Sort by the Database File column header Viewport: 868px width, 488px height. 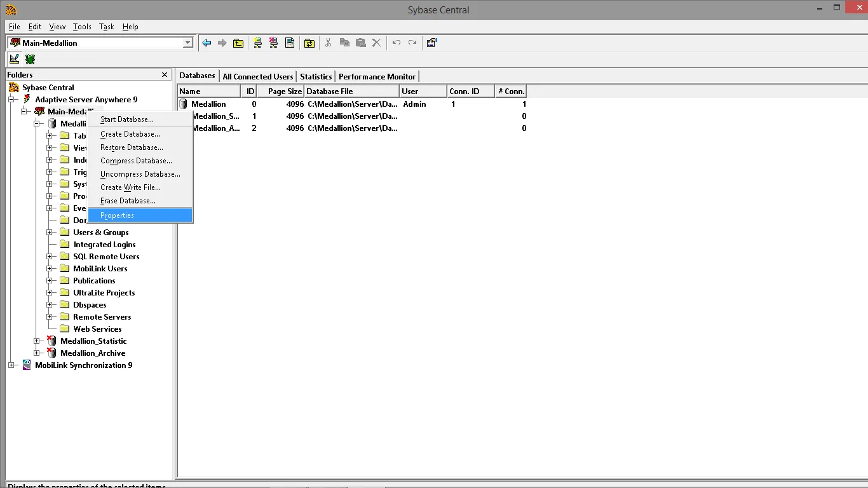point(351,91)
